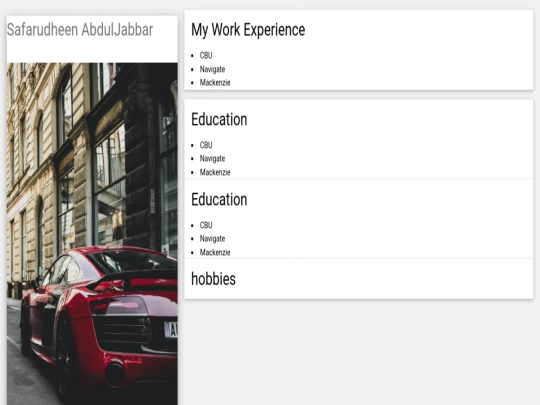Click Mackenzie in the first Education list
The height and width of the screenshot is (405, 540).
click(x=215, y=172)
